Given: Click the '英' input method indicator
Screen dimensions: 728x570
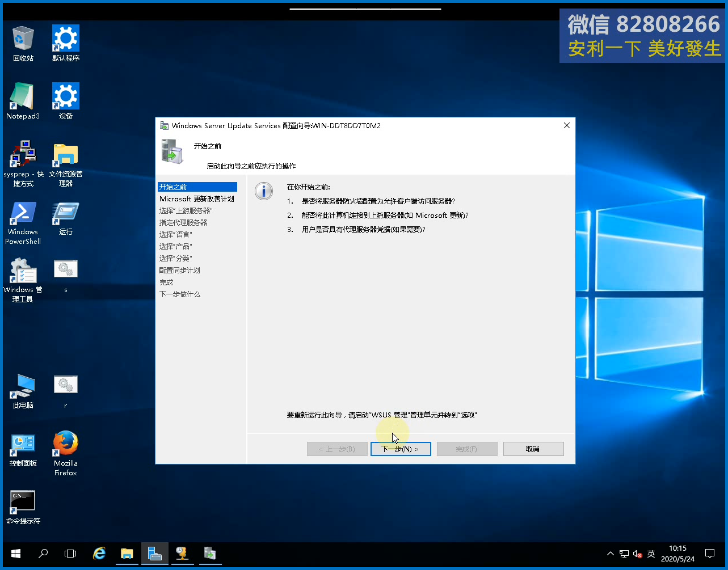Looking at the screenshot, I should coord(651,554).
